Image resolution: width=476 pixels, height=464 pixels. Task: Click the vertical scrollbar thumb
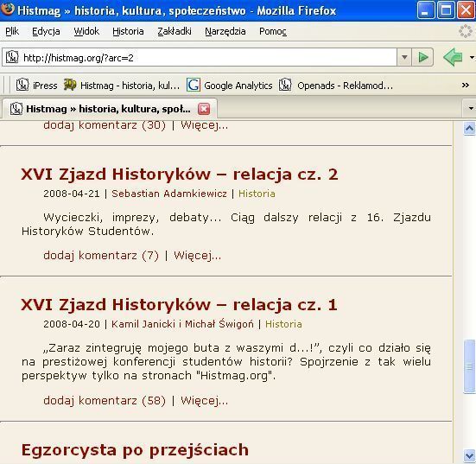click(x=469, y=367)
